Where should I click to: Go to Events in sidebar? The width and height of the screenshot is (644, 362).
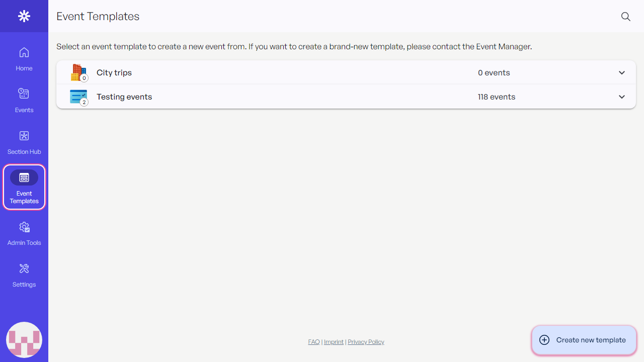tap(24, 94)
